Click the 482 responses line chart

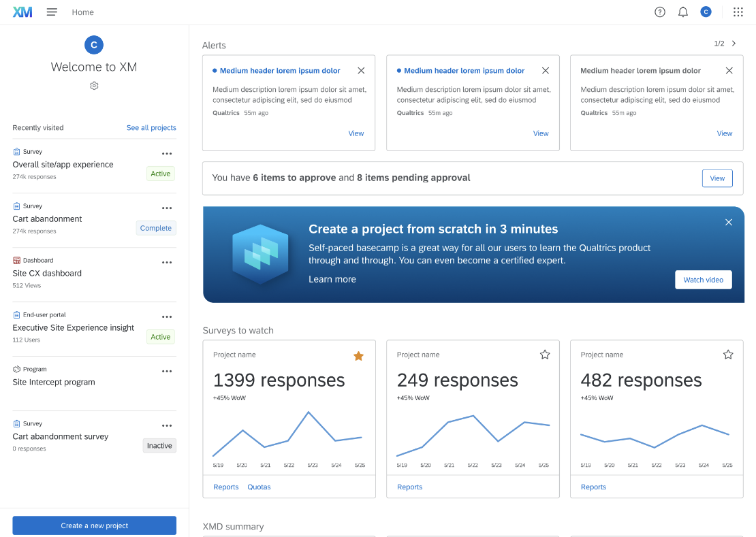pyautogui.click(x=655, y=436)
